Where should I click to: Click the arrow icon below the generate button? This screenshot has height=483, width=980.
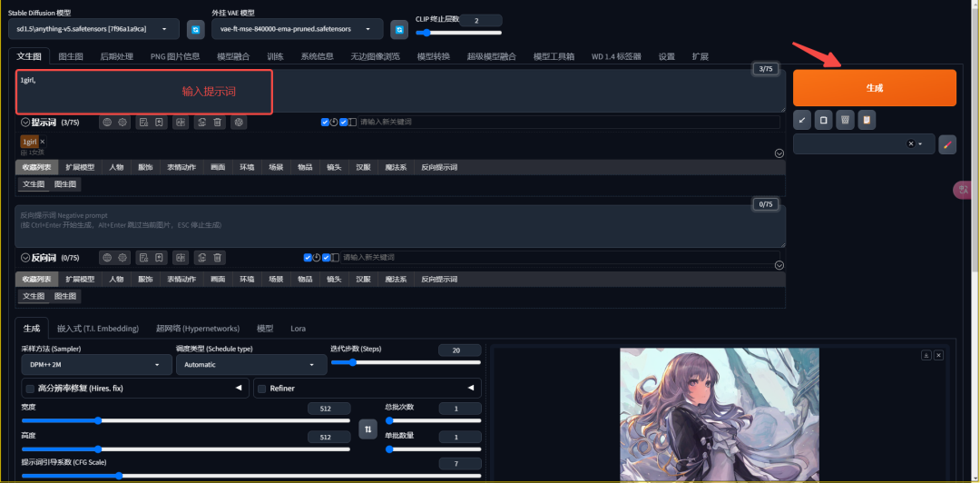point(802,120)
